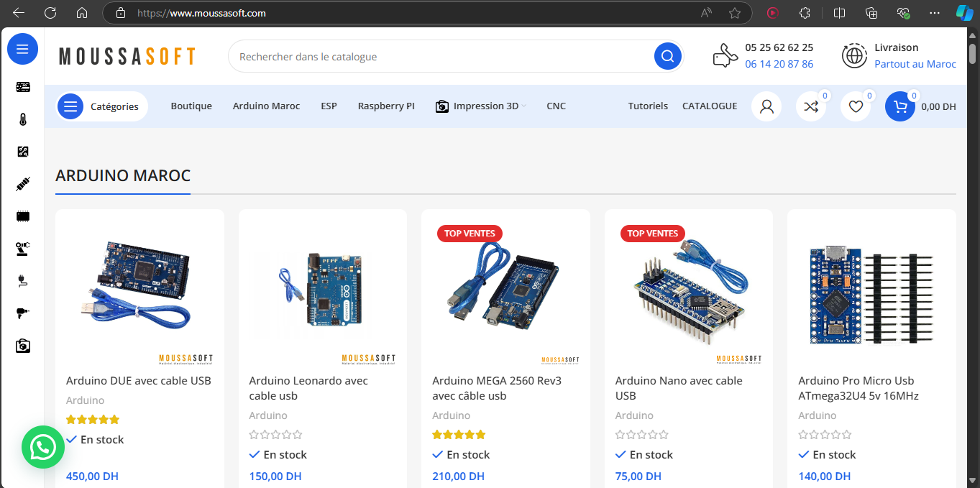Open the blue hamburger sidebar menu
Screen dimensions: 980x488
coord(22,49)
